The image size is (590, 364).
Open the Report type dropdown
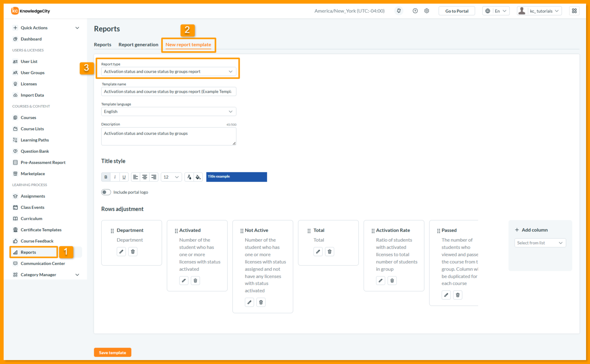pos(169,72)
